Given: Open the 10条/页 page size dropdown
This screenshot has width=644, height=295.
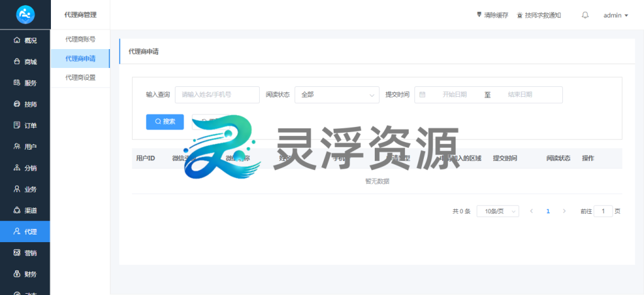Looking at the screenshot, I should (x=498, y=211).
